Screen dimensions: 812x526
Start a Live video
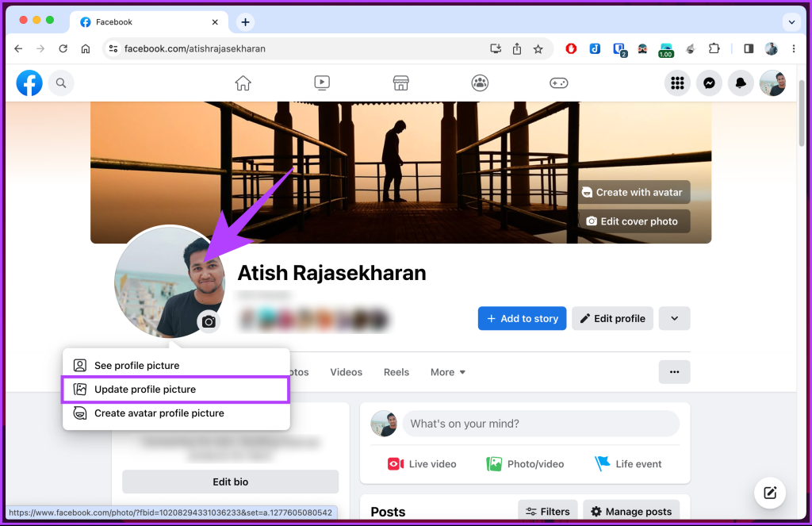[x=421, y=463]
